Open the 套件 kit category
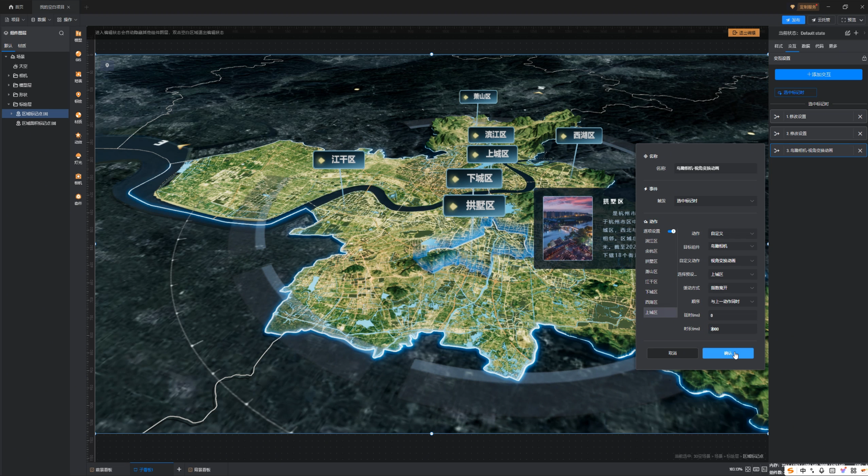Image resolution: width=868 pixels, height=476 pixels. [x=78, y=199]
